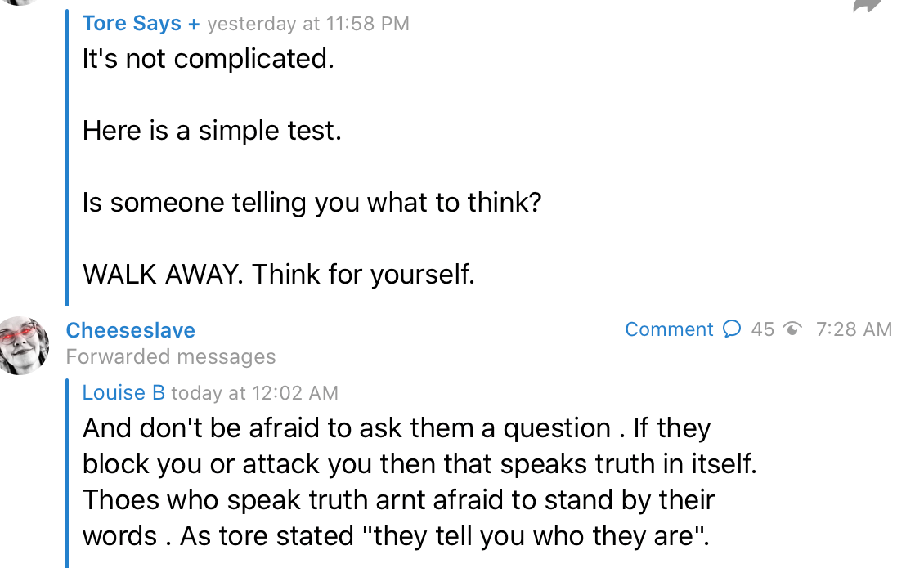This screenshot has height=577, width=924.
Task: Click the "today at 12:02 AM" timestamp
Action: point(254,393)
